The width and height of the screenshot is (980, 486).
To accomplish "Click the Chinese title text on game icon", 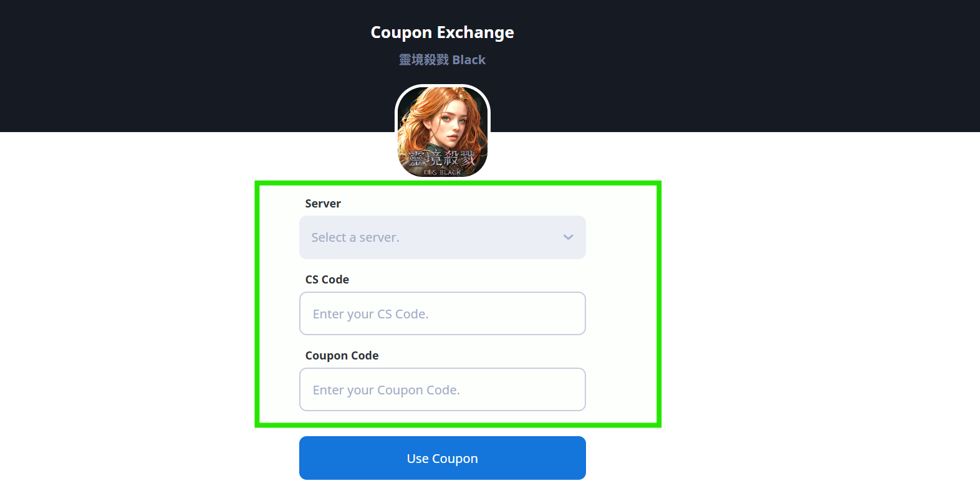I will tap(442, 158).
